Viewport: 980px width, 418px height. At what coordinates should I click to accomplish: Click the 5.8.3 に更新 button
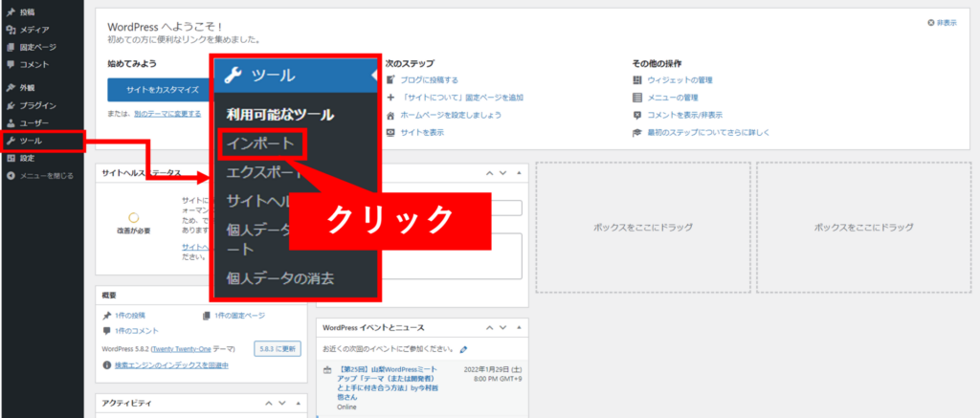coord(278,348)
